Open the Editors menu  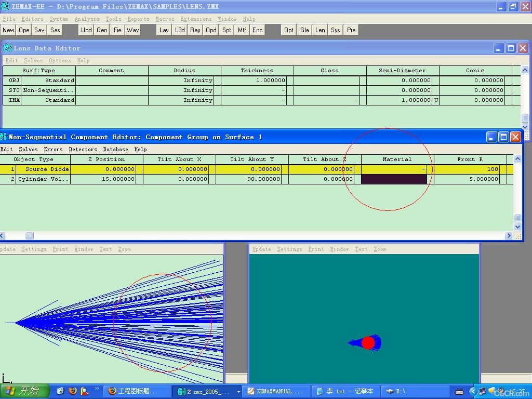pyautogui.click(x=33, y=19)
